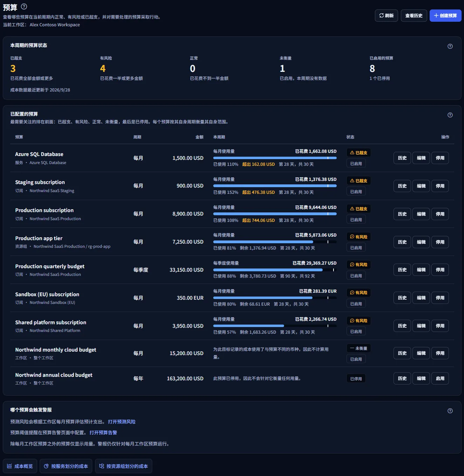Open the 查看历史 button

(414, 15)
